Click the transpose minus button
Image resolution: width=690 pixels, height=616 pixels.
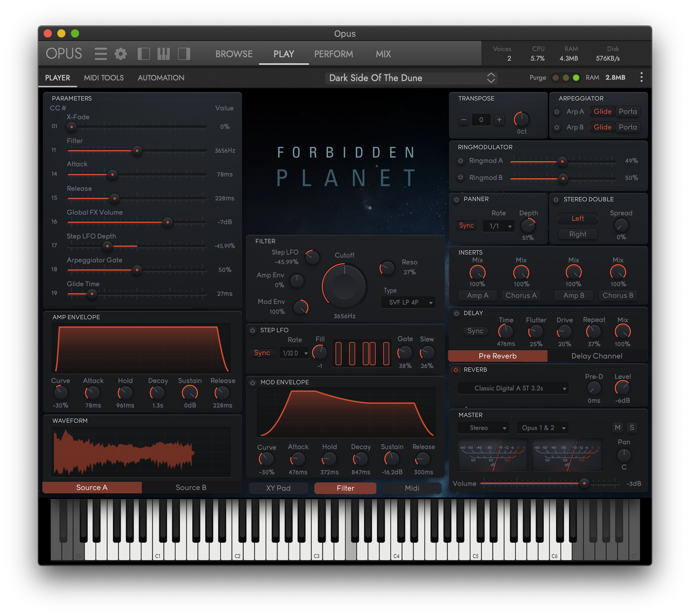point(464,120)
